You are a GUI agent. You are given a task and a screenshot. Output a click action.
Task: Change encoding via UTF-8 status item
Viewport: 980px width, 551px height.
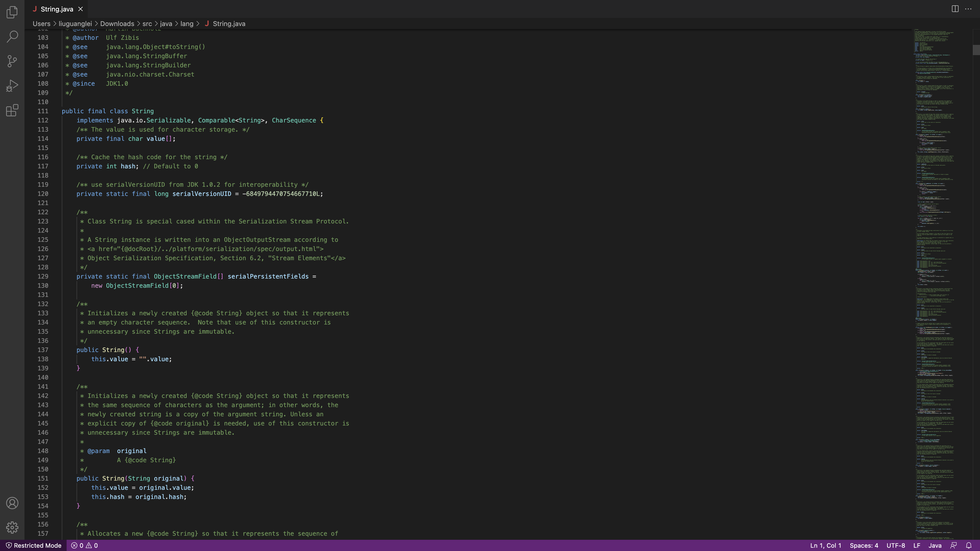tap(896, 545)
